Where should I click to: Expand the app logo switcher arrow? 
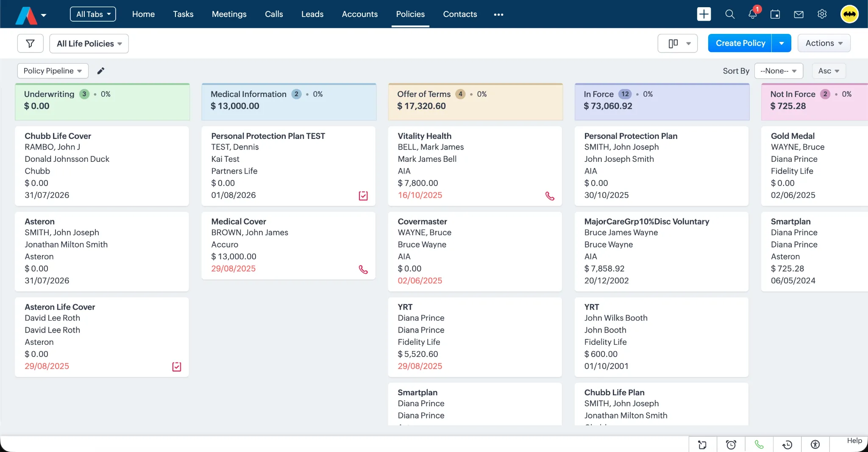pyautogui.click(x=44, y=15)
